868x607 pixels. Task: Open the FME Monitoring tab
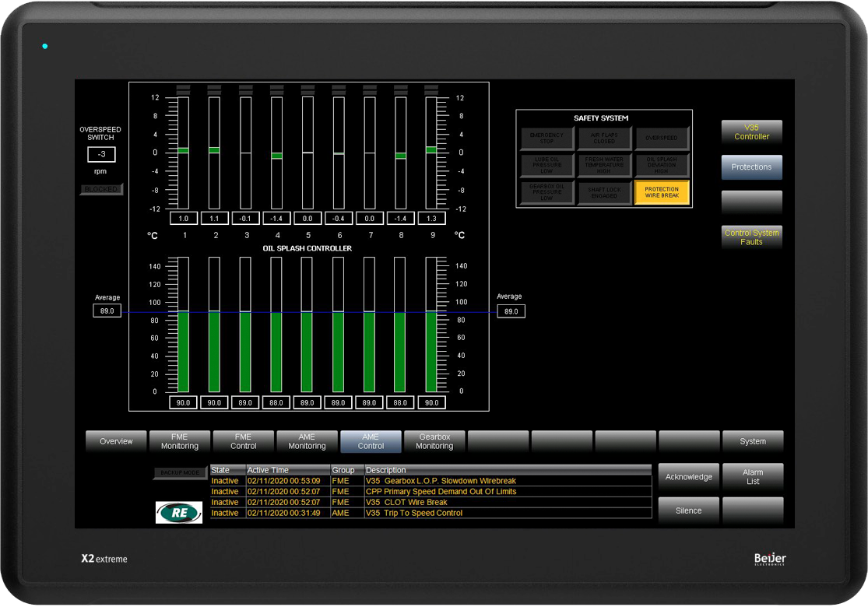[x=180, y=441]
